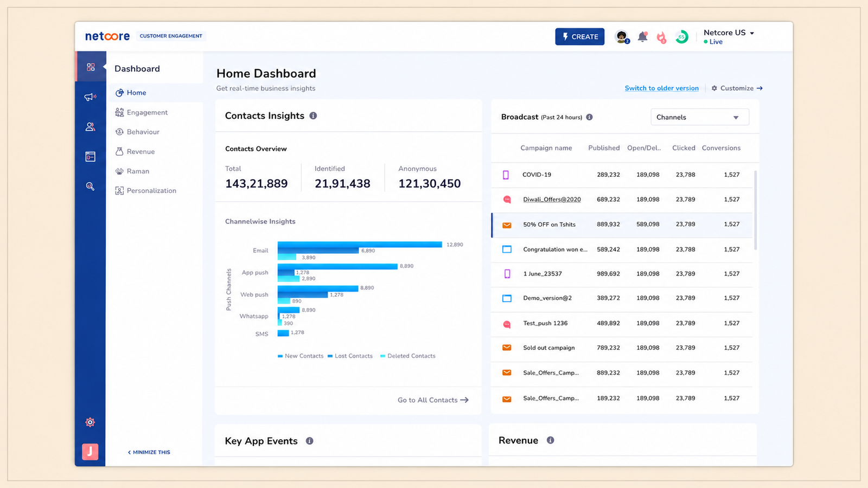
Task: Click the Deleted Contacts legend entry
Action: pos(408,356)
